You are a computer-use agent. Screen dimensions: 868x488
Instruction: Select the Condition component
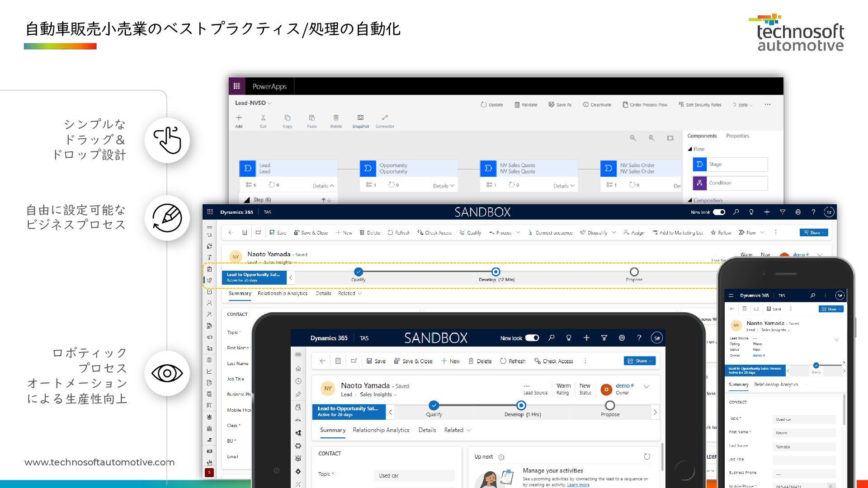coord(730,183)
